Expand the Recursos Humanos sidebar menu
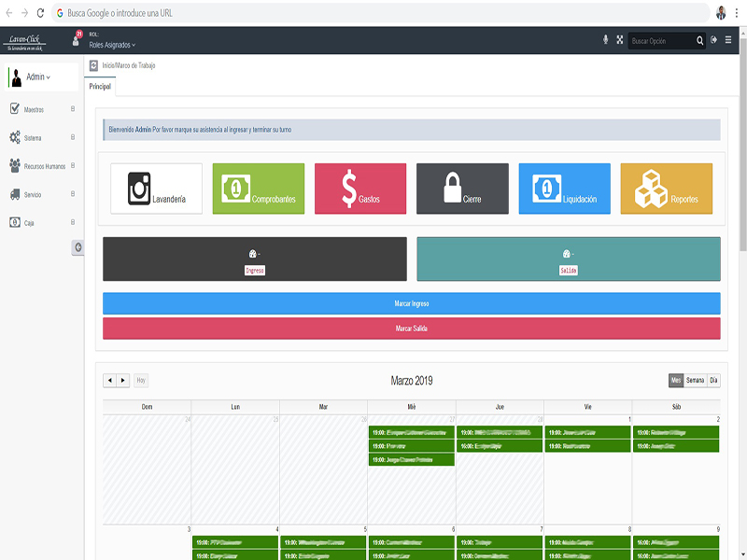 pyautogui.click(x=42, y=166)
